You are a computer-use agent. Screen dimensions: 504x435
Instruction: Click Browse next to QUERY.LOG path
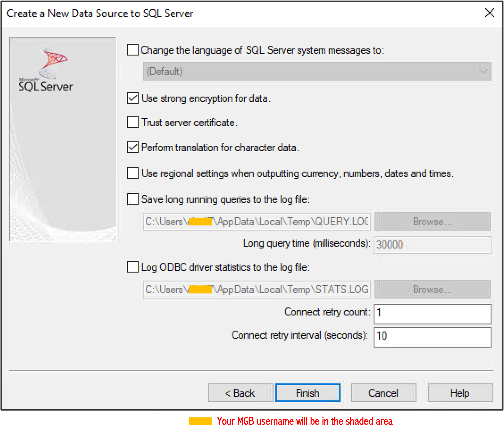coord(432,222)
